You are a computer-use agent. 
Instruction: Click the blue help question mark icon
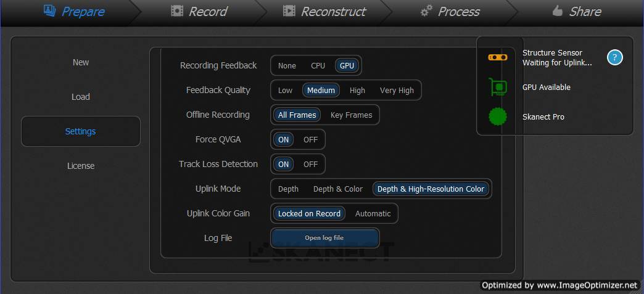(615, 58)
